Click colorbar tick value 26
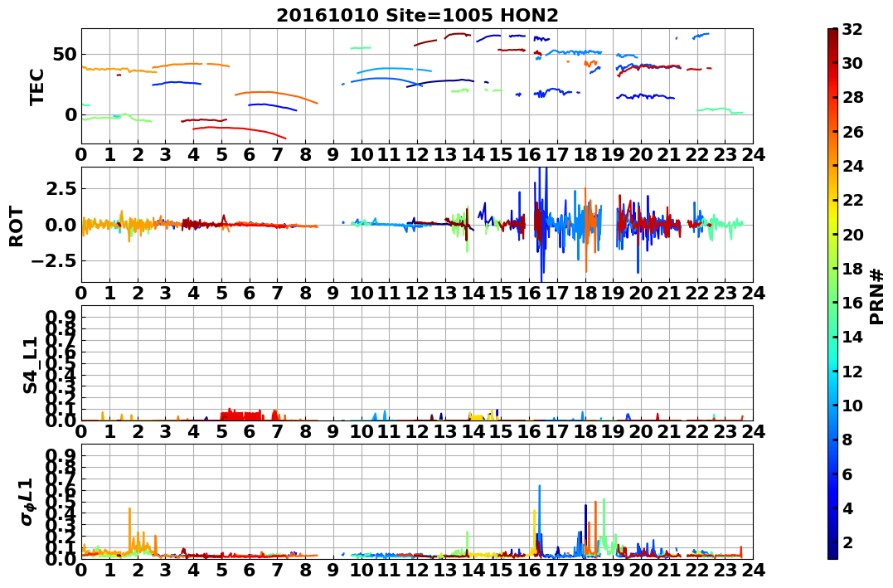Viewport: 893px width, 588px height. pyautogui.click(x=852, y=132)
